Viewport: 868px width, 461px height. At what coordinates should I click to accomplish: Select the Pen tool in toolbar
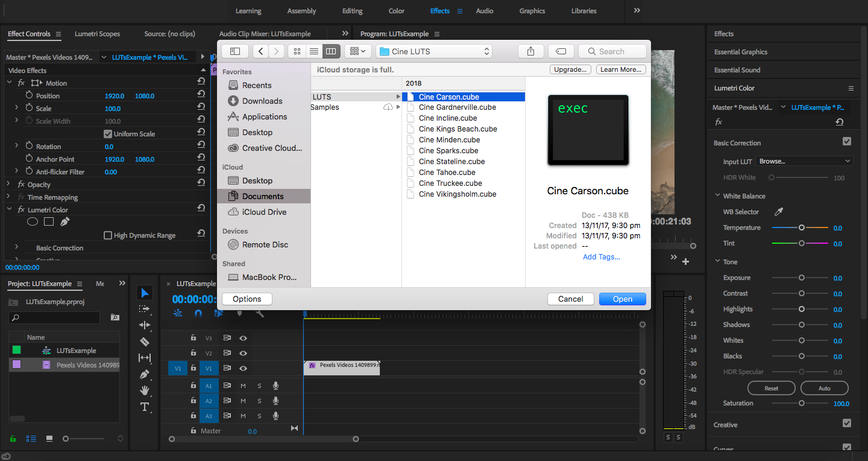point(145,374)
